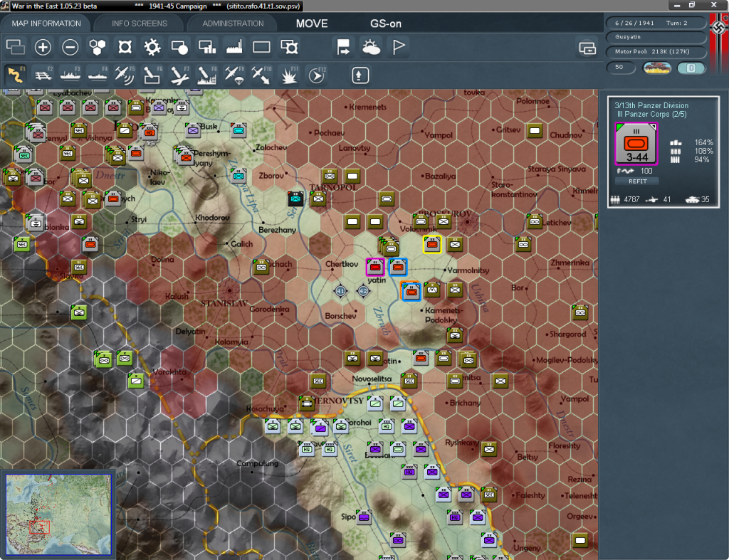This screenshot has width=729, height=560.
Task: Click the overlapping windows icon in top toolbar
Action: [16, 47]
